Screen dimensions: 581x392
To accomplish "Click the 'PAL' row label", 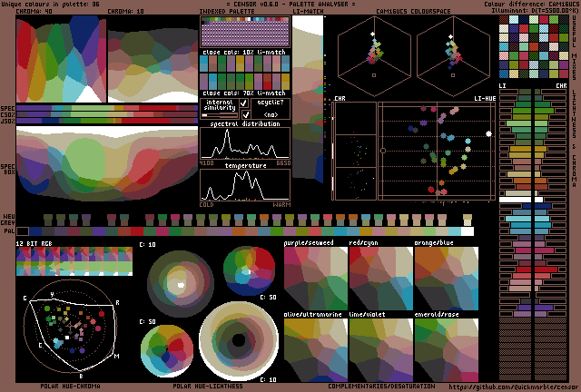I will point(9,231).
